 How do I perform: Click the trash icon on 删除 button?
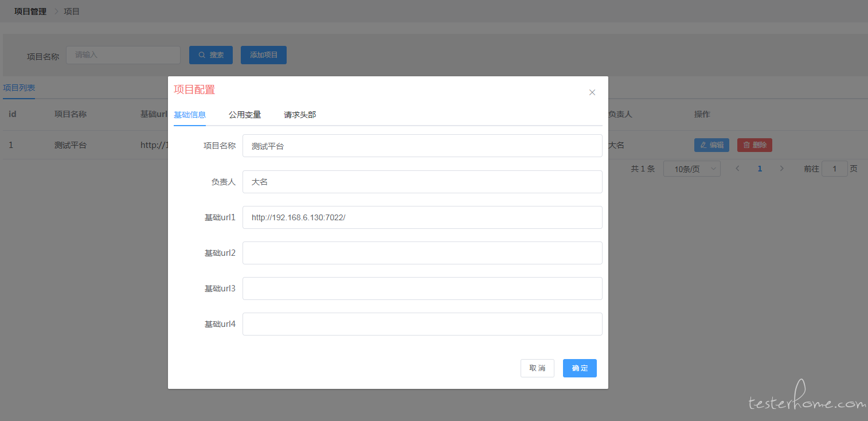click(x=746, y=145)
